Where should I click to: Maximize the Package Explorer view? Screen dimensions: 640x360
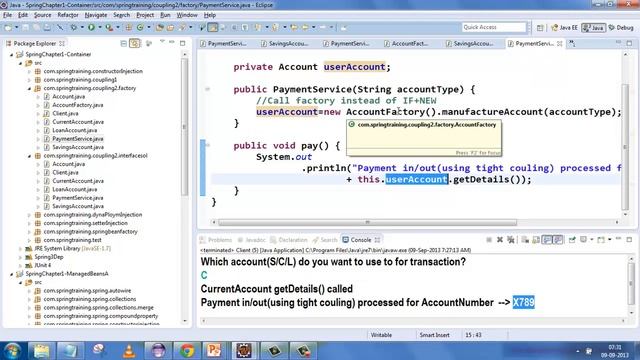182,43
